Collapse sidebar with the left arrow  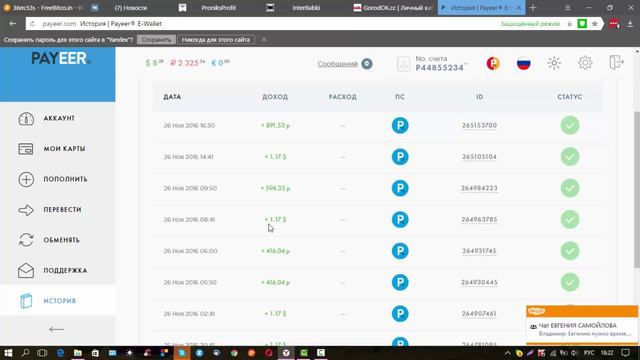click(x=56, y=329)
